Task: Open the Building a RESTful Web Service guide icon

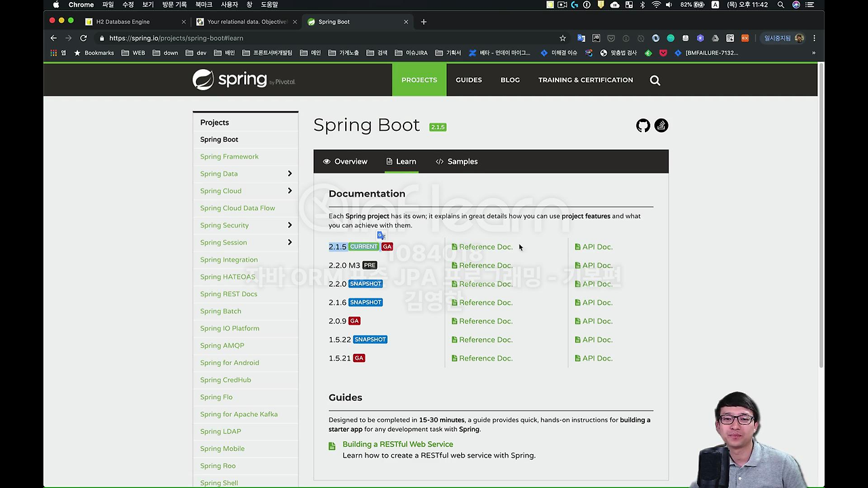Action: [x=332, y=446]
